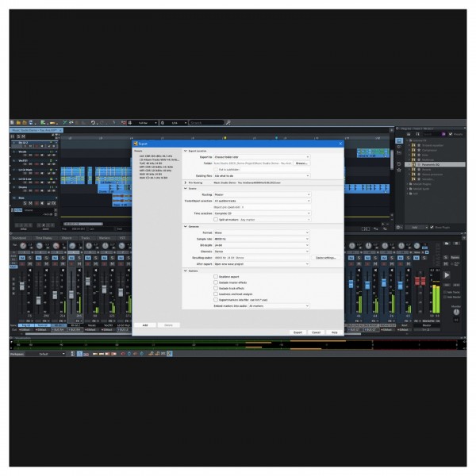Expand the File Naming section

pyautogui.click(x=186, y=182)
